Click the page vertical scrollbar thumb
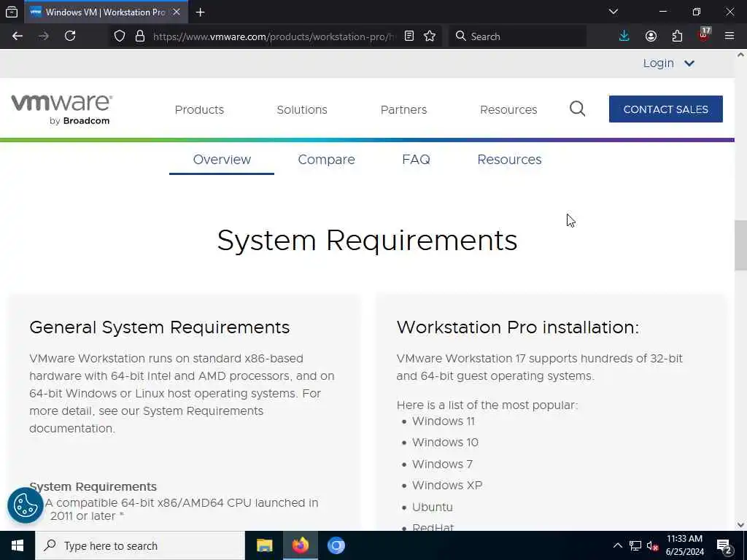Viewport: 747px width, 560px height. (x=740, y=245)
